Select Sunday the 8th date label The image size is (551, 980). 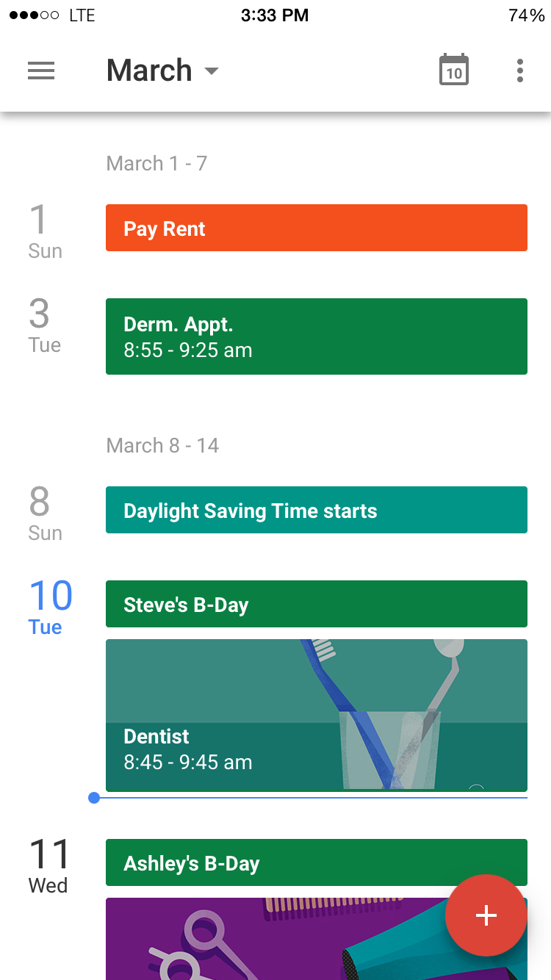[44, 513]
